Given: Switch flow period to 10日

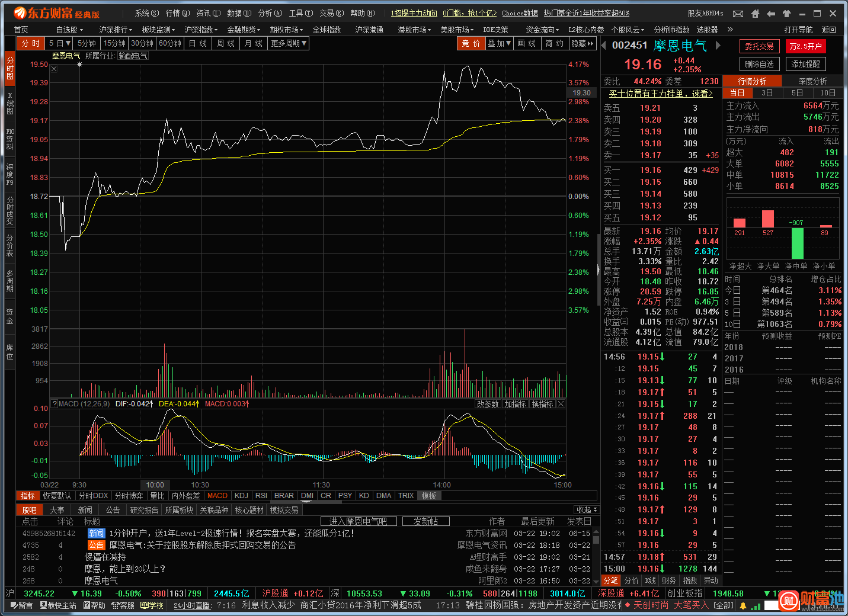Looking at the screenshot, I should [x=828, y=93].
